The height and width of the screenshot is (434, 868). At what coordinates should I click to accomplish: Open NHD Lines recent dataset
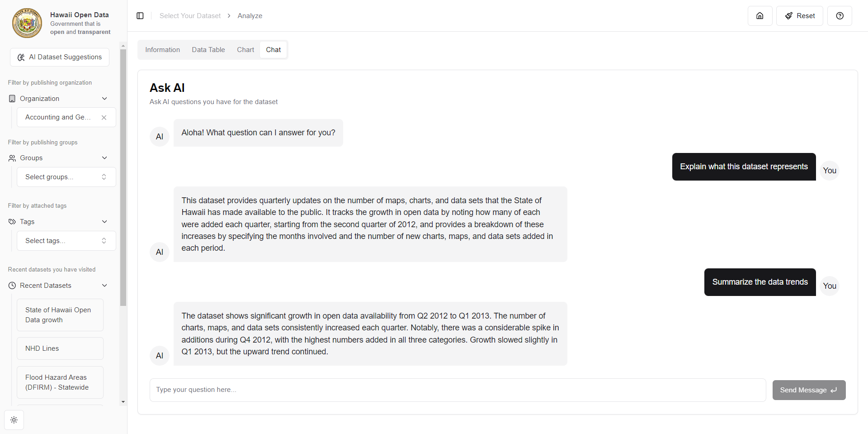(60, 348)
